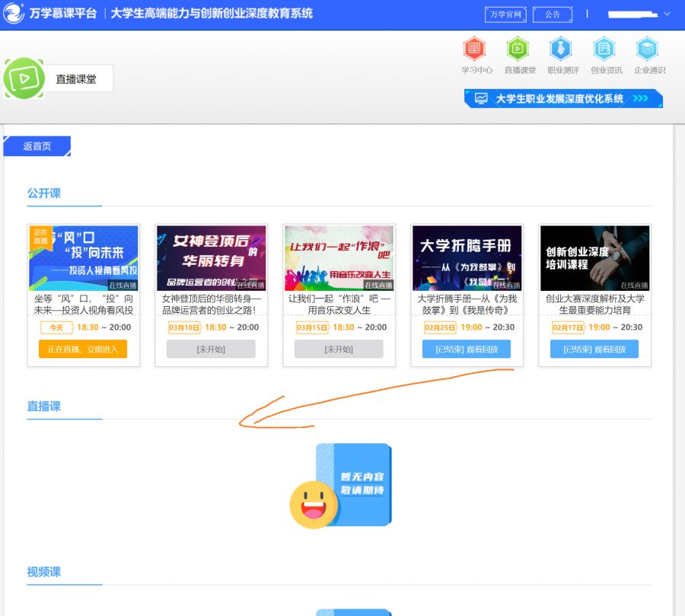
Task: Click 观看回放 on 大学折腾手册 course
Action: coord(467,349)
